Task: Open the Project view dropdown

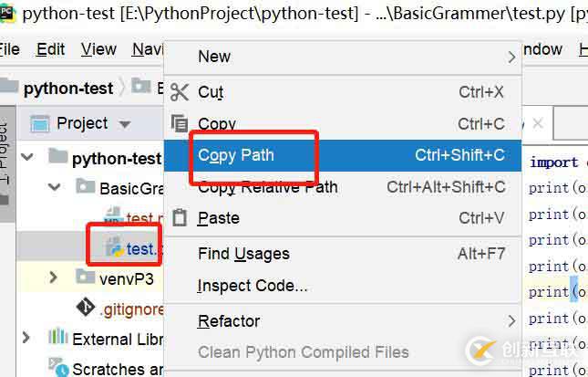Action: pyautogui.click(x=125, y=124)
